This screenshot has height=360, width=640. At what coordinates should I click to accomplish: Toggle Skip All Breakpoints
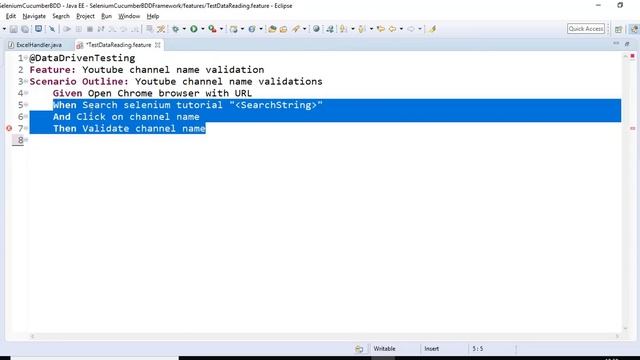click(x=52, y=29)
